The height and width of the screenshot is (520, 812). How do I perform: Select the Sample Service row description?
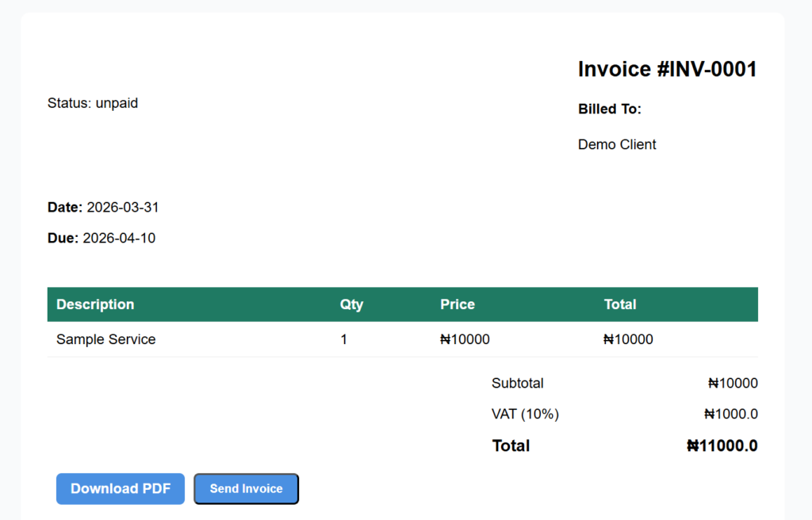click(x=105, y=340)
